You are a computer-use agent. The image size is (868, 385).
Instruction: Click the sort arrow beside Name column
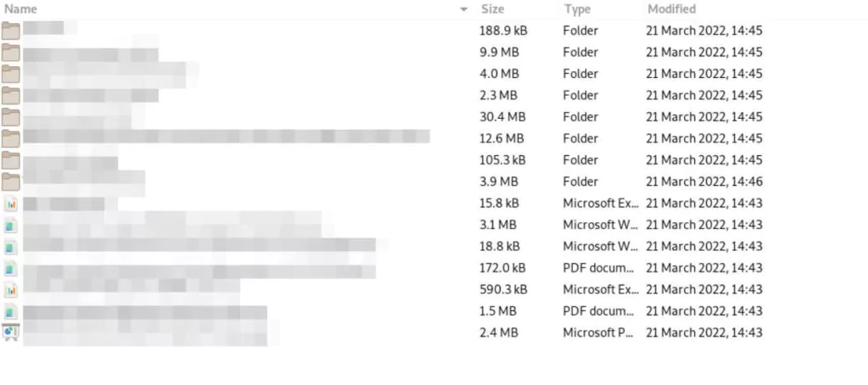pyautogui.click(x=464, y=9)
